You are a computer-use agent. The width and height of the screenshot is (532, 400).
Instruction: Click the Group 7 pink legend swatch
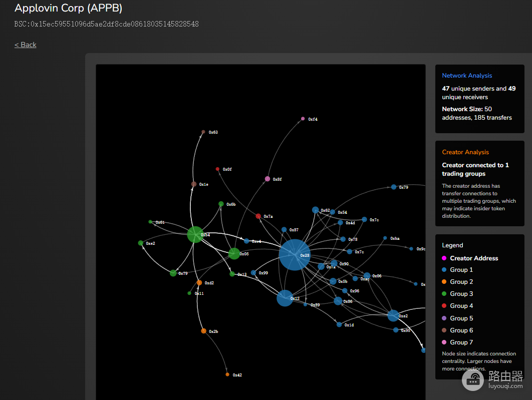pos(444,342)
